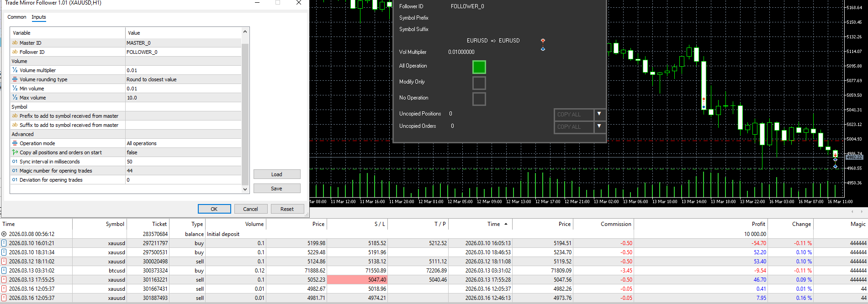The width and height of the screenshot is (868, 304).
Task: Expand the Uncopied Orders COPY ALL dropdown arrow
Action: tap(599, 126)
